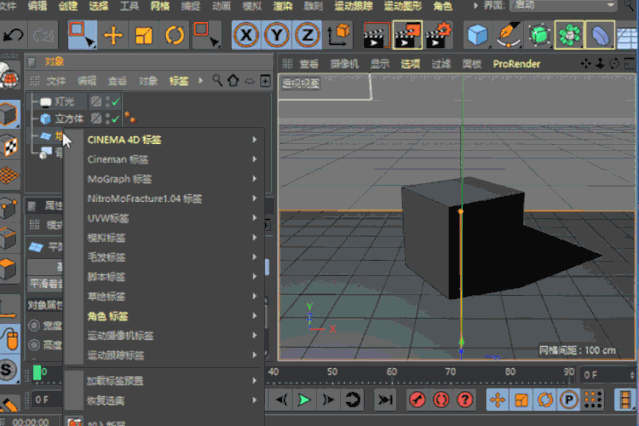The width and height of the screenshot is (639, 426).
Task: Click the Snap S icon in left toolbar
Action: pos(8,370)
